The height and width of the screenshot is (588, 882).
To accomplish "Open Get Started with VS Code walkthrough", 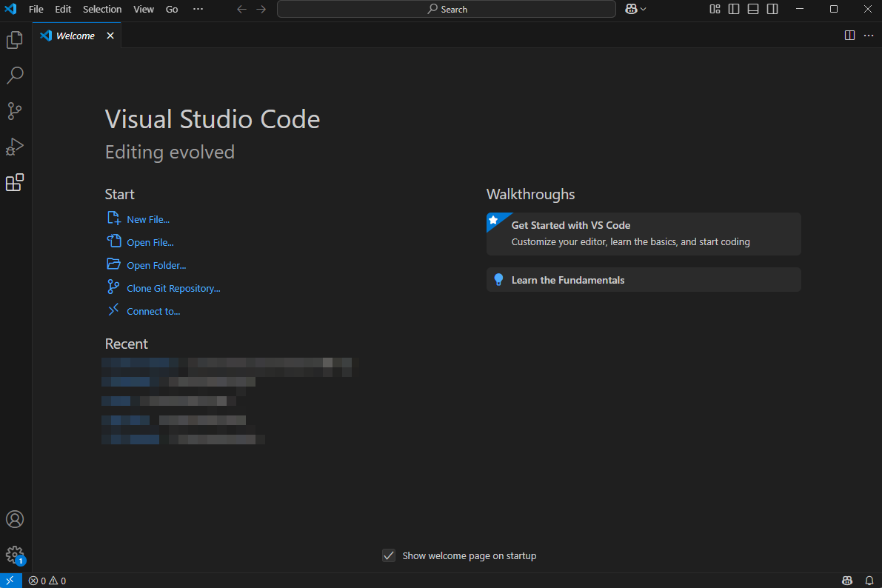I will click(x=644, y=233).
